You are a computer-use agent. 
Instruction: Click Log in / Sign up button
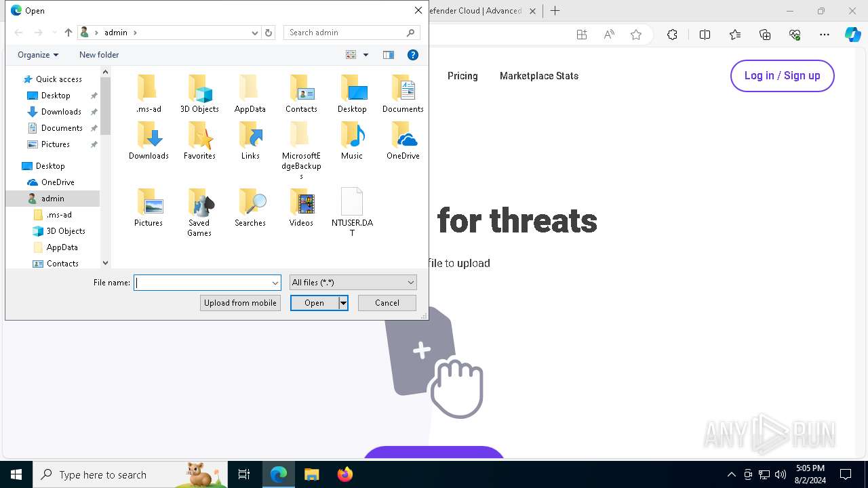click(783, 76)
